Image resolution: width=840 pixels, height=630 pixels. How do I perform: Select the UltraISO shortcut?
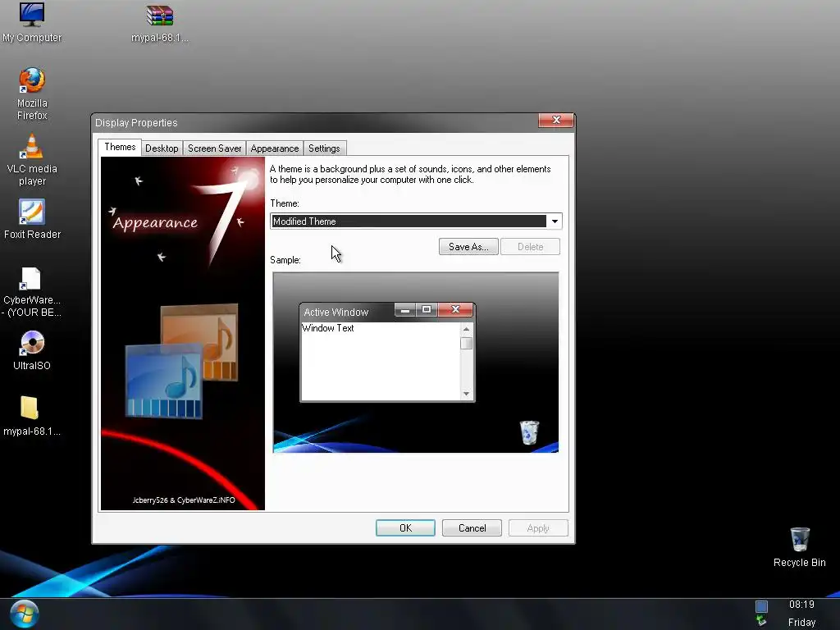(x=32, y=351)
